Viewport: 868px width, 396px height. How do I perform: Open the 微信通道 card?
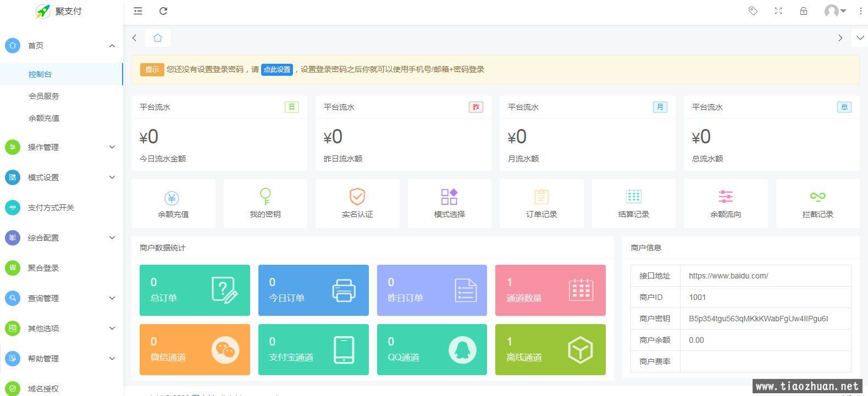(x=195, y=349)
